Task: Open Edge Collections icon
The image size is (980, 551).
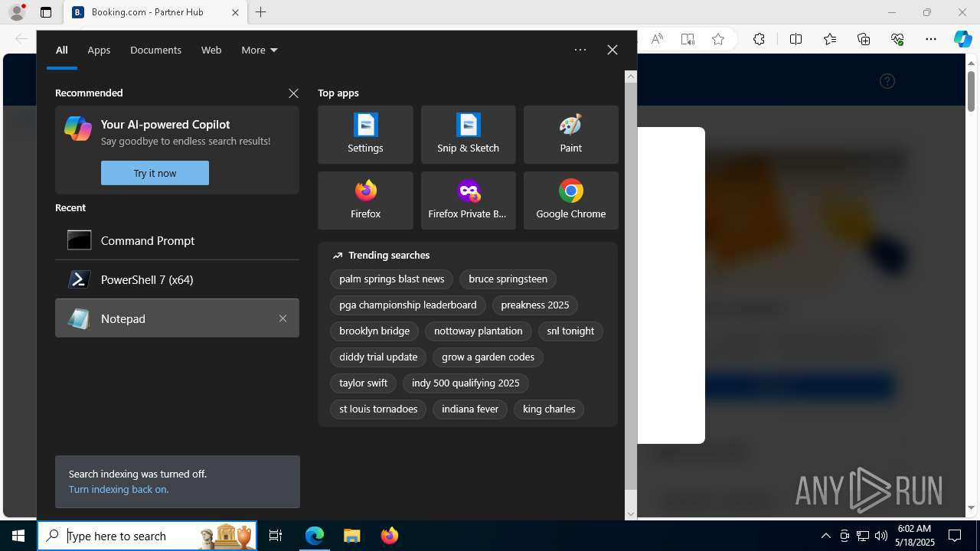Action: click(864, 39)
